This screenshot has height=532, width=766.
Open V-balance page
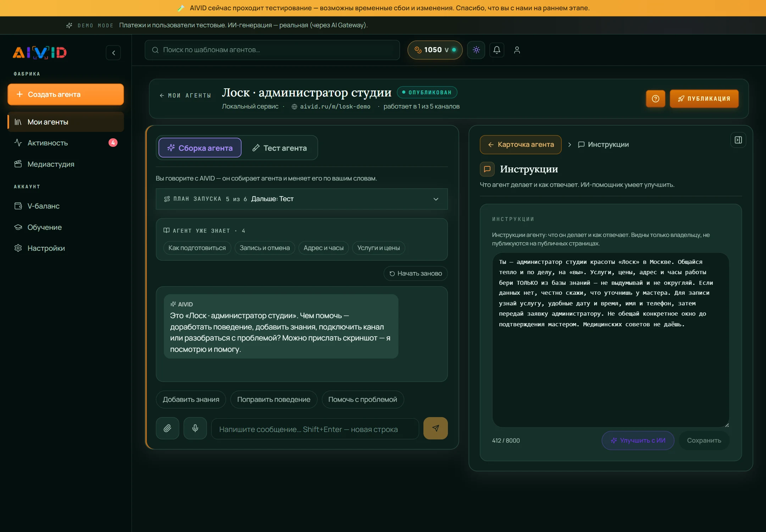(x=66, y=206)
